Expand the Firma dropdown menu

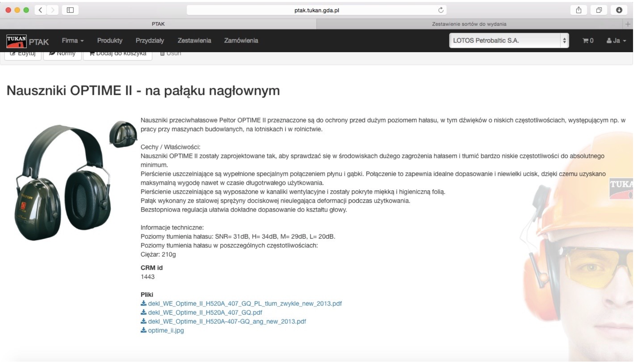click(x=73, y=41)
